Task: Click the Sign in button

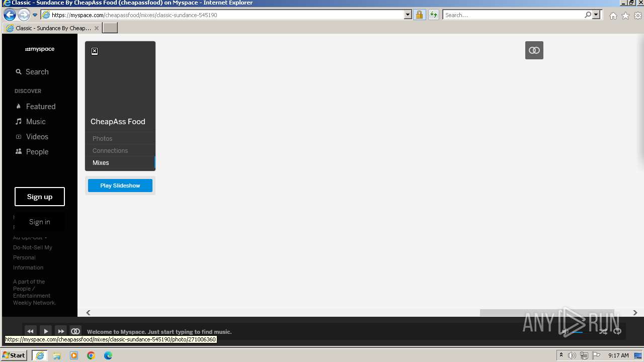Action: coord(40,222)
